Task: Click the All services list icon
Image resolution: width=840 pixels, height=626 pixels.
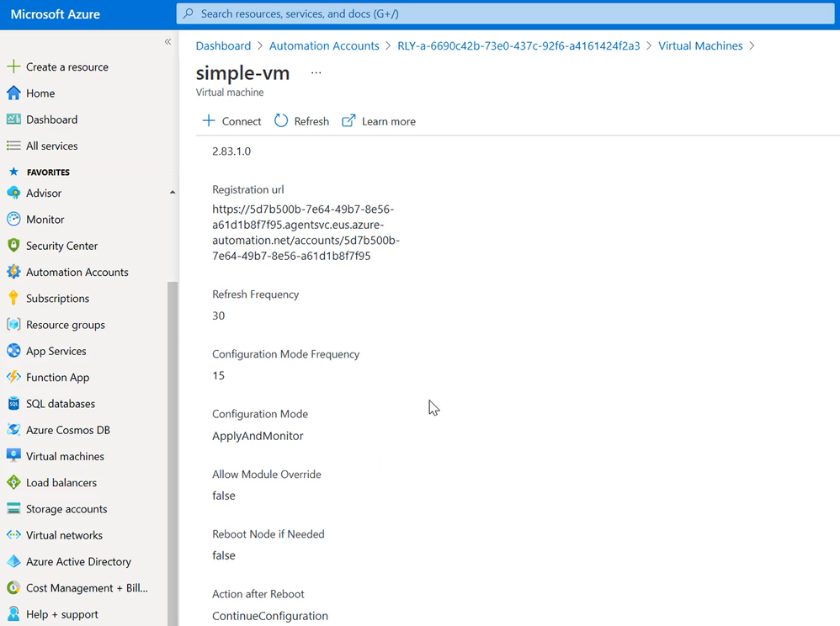Action: [x=13, y=146]
